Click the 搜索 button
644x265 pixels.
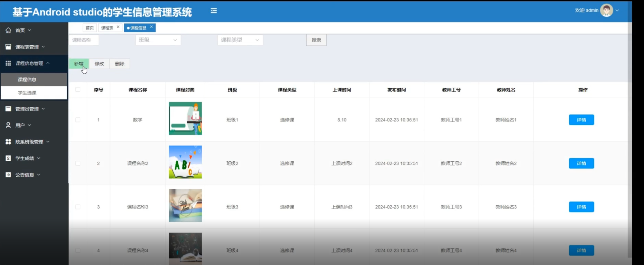[x=316, y=40]
